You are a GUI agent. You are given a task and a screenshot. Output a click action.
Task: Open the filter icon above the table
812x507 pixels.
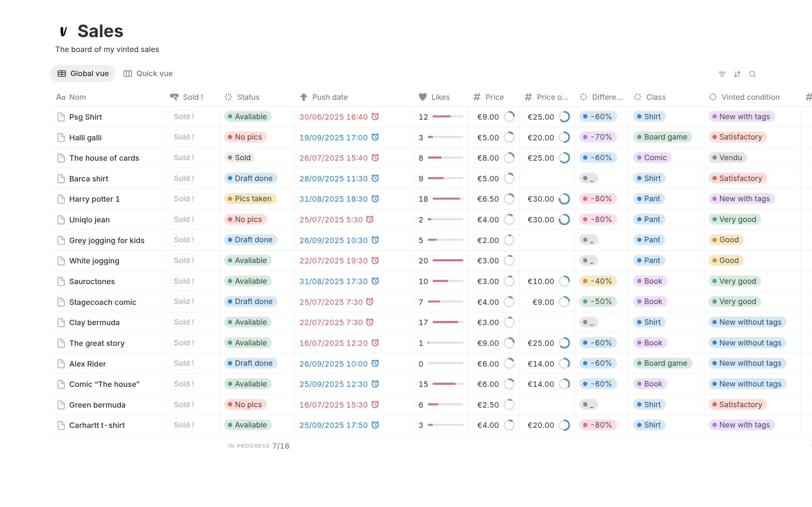pos(722,74)
